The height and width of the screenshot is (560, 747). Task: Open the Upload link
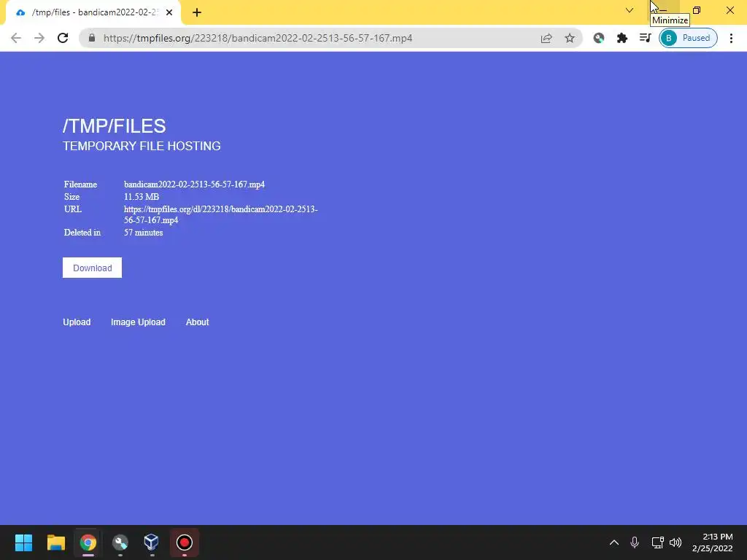(77, 322)
